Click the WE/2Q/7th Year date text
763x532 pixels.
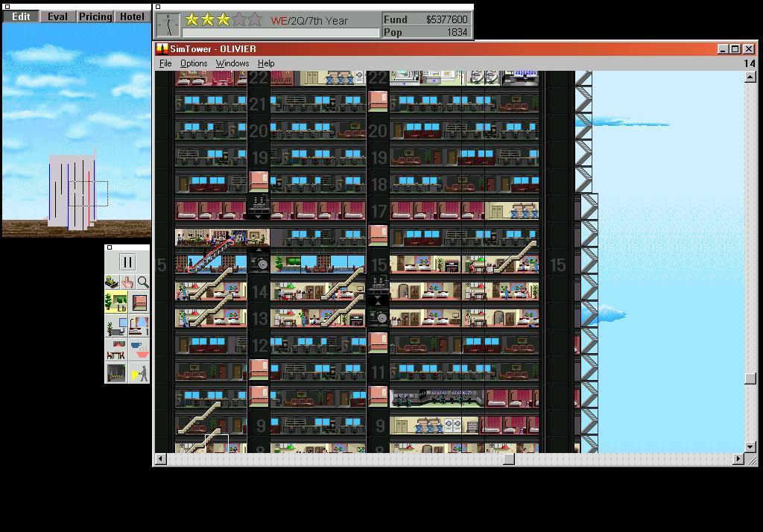tap(309, 20)
